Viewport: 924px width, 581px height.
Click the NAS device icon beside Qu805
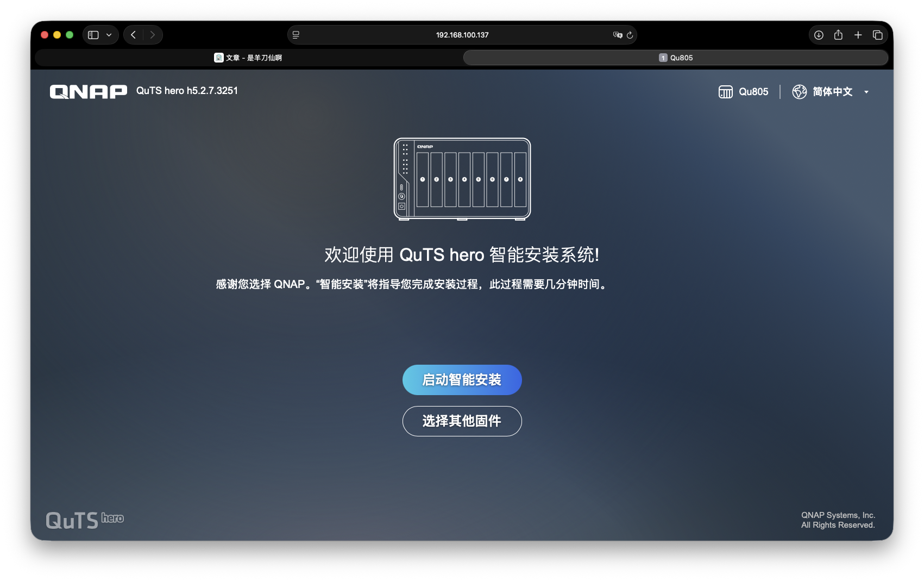[x=725, y=91]
